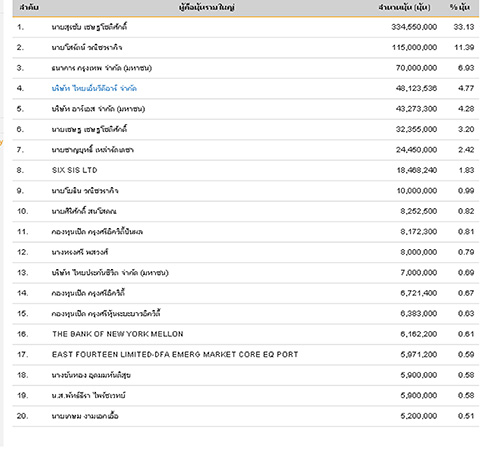Select percentage value 0.81
Screen dimensions: 500x456
tap(466, 232)
